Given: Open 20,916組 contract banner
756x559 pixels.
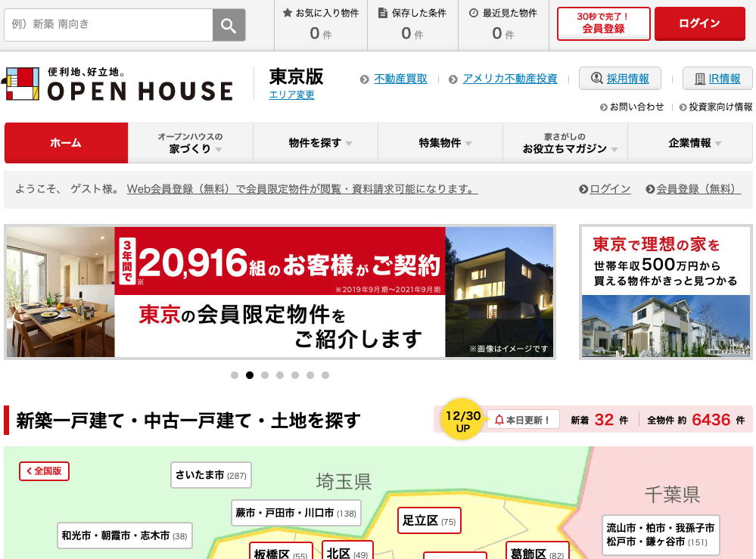Looking at the screenshot, I should 280,292.
